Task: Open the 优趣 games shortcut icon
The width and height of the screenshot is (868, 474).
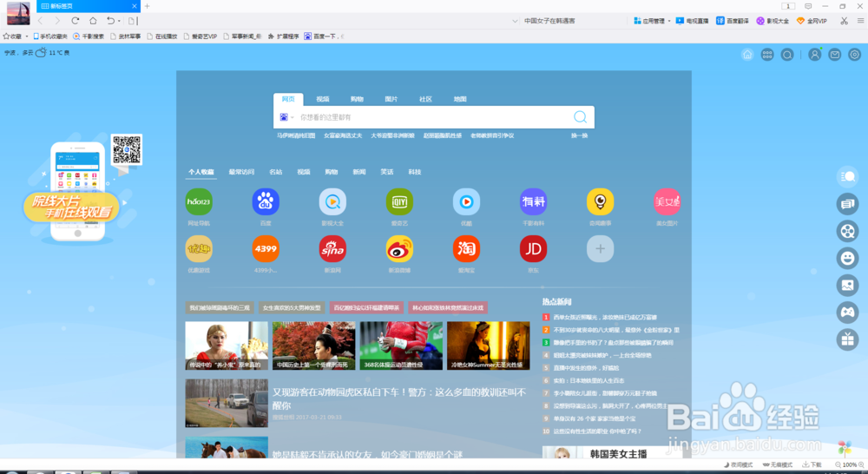Action: [199, 248]
